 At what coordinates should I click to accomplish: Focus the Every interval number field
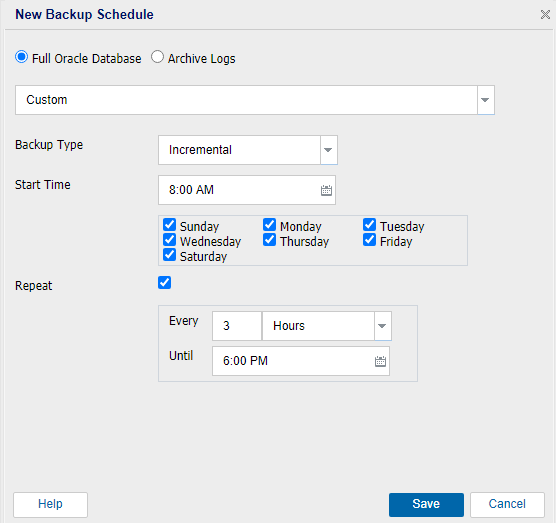[x=237, y=326]
